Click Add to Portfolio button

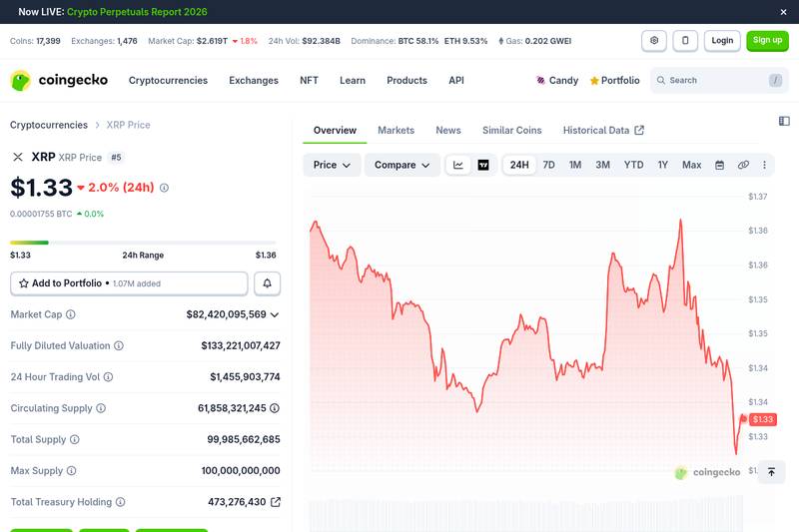[x=129, y=283]
